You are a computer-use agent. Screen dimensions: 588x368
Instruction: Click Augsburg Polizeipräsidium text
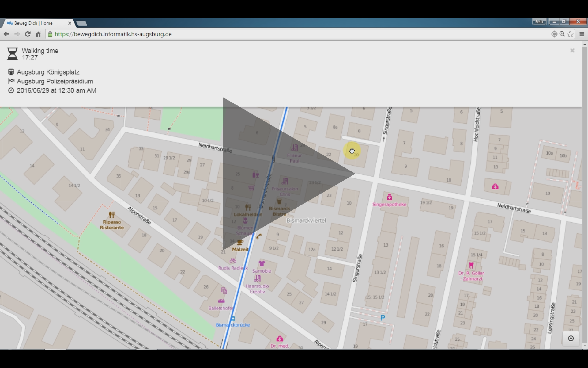click(55, 81)
